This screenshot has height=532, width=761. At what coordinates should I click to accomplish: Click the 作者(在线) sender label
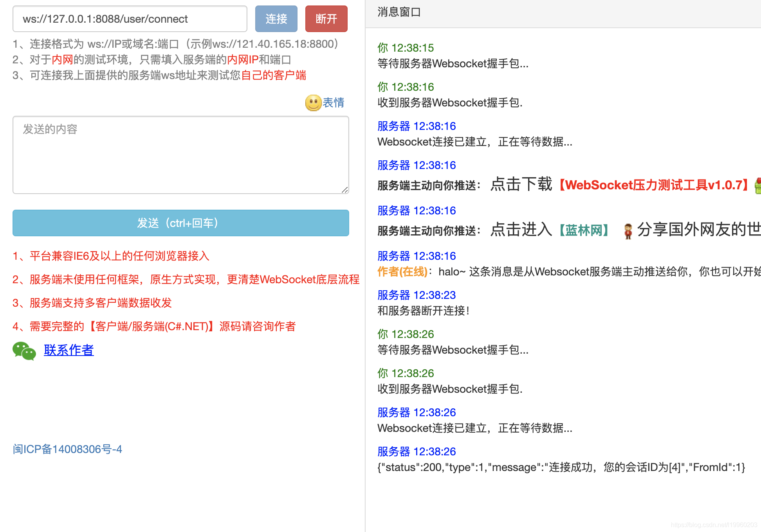tap(402, 271)
